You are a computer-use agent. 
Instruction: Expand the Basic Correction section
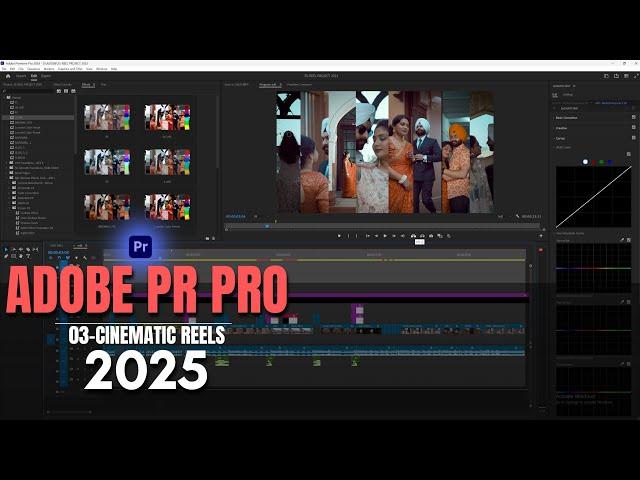click(554, 118)
